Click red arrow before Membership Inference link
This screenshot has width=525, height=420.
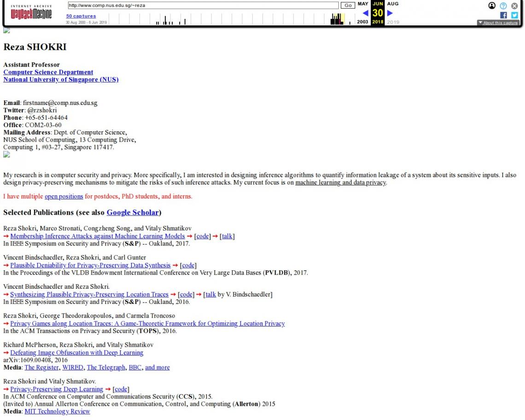point(6,236)
